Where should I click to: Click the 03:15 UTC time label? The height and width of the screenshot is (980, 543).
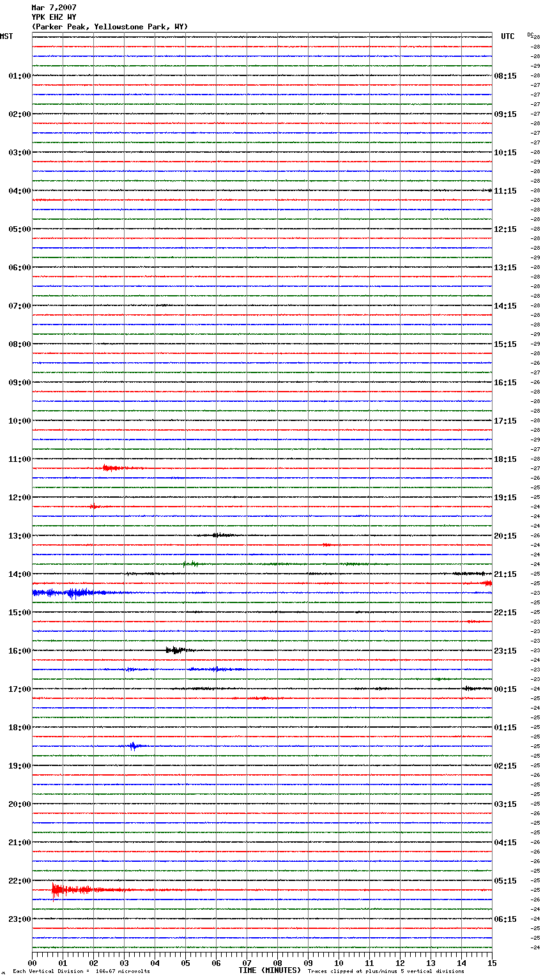(x=505, y=804)
